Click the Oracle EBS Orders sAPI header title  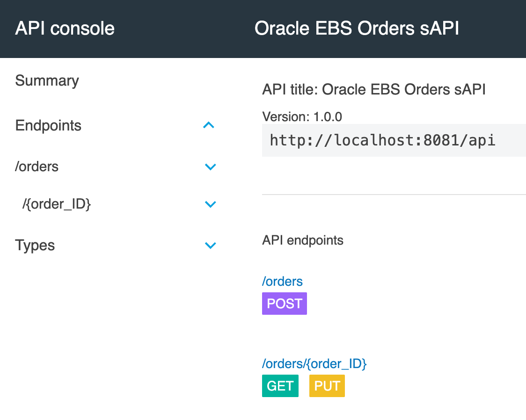click(x=357, y=28)
